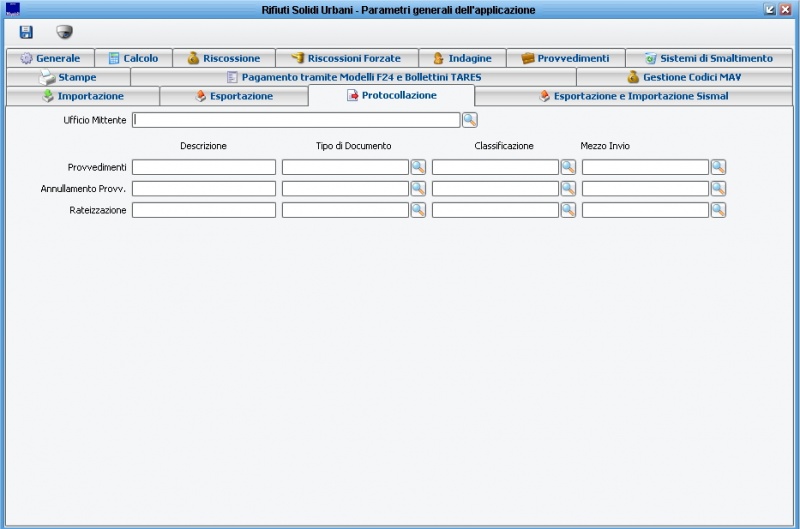Go to Riscossioni Forzate tab
Viewport: 800px width, 529px height.
[347, 58]
